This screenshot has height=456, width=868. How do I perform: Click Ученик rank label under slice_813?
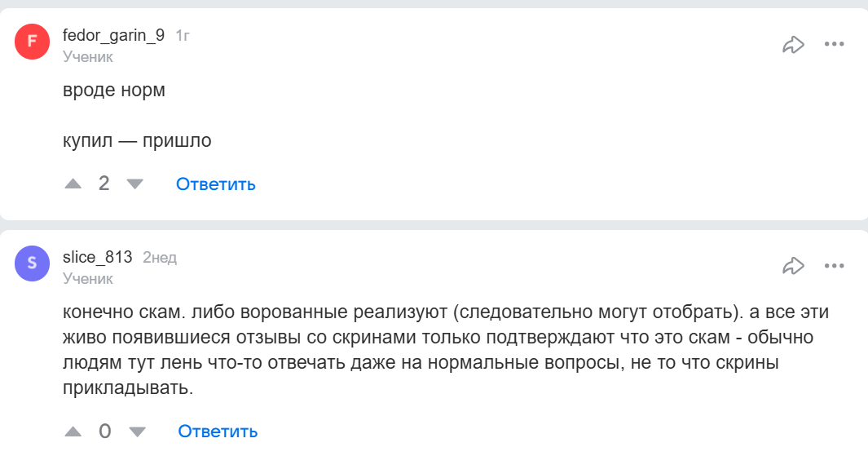click(x=88, y=278)
